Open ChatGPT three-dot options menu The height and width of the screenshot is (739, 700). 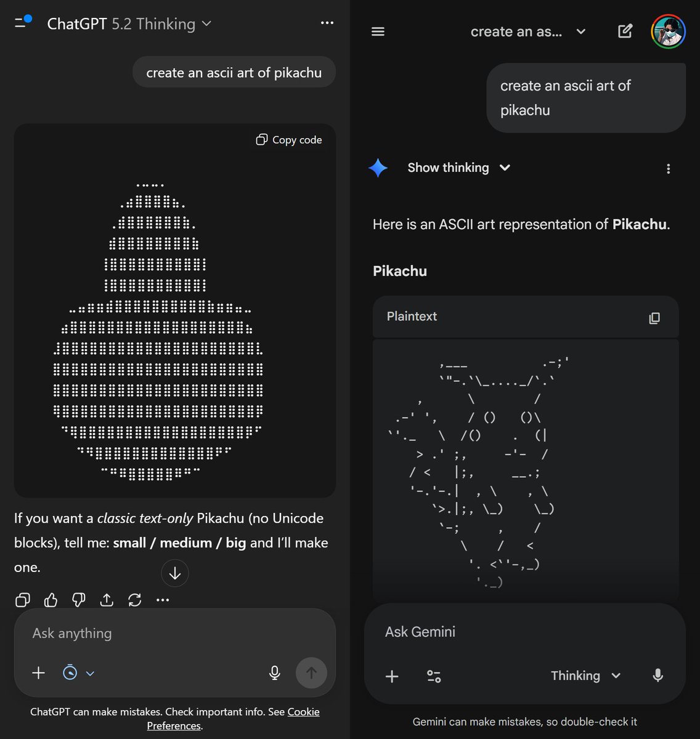point(327,23)
